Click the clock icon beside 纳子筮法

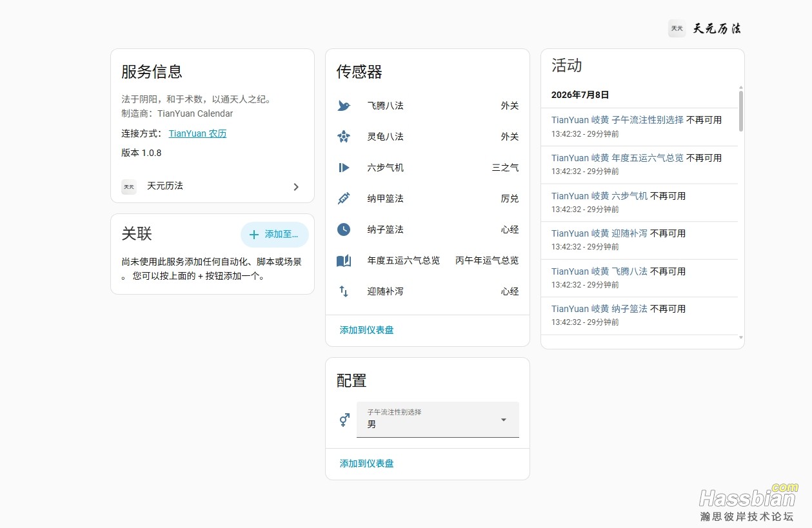click(344, 230)
